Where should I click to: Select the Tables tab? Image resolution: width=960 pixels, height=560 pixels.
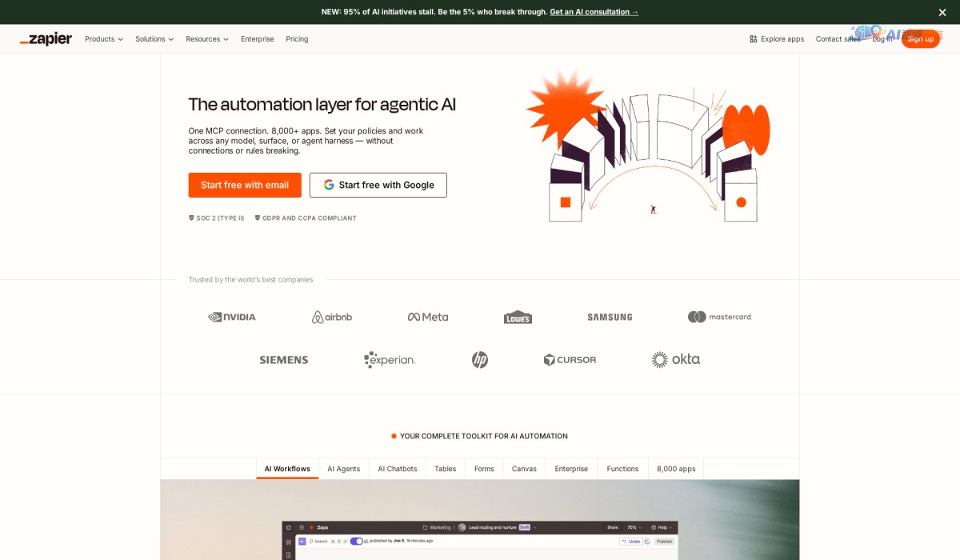(x=445, y=469)
